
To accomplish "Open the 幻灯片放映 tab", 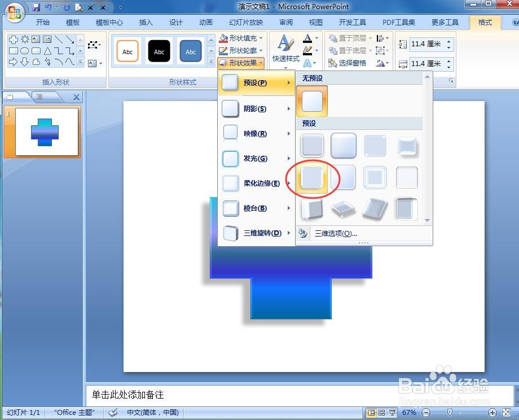I will [x=246, y=23].
